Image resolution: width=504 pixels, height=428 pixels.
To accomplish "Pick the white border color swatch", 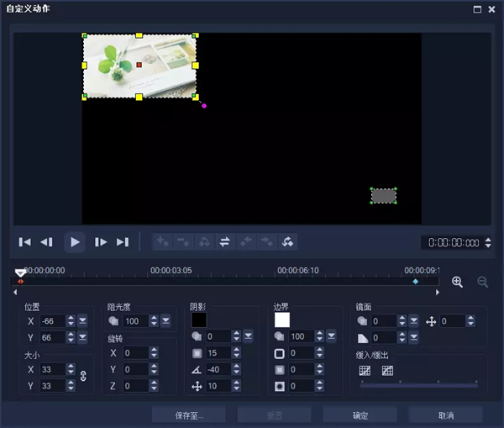I will pyautogui.click(x=281, y=320).
